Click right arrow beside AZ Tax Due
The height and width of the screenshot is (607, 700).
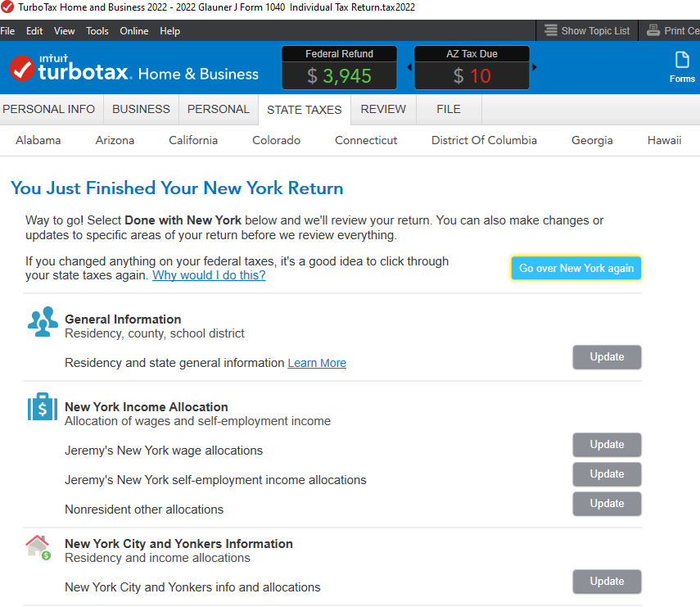point(534,67)
